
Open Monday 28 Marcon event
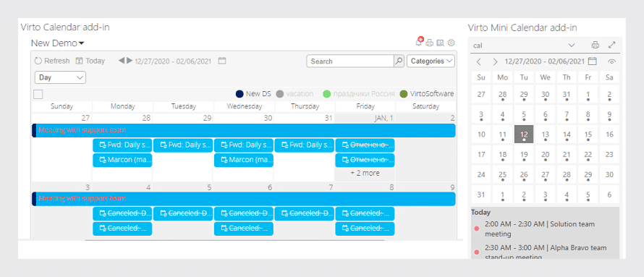pyautogui.click(x=122, y=160)
